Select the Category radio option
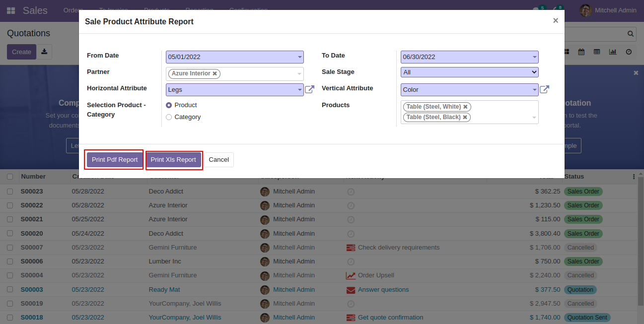644x324 pixels. click(169, 117)
